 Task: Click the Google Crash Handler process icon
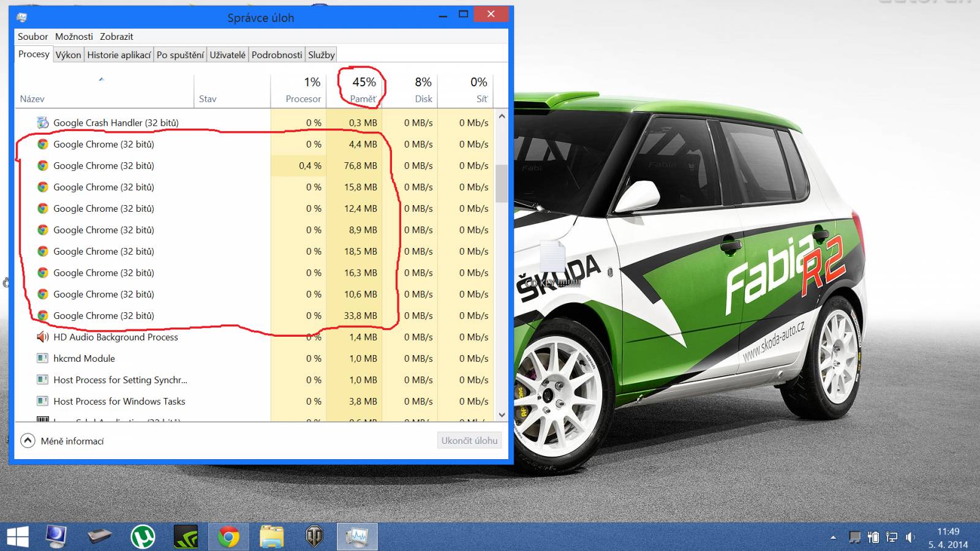click(x=42, y=122)
